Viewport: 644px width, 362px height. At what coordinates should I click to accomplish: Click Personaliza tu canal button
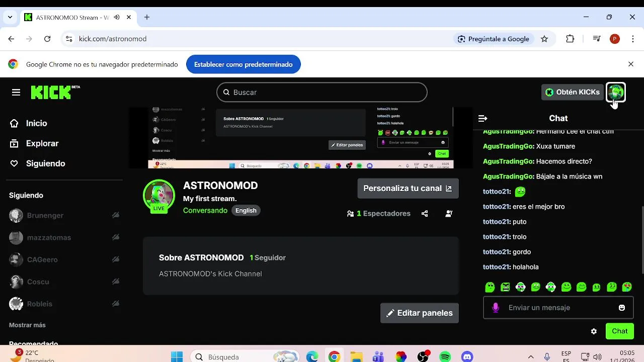pyautogui.click(x=408, y=189)
